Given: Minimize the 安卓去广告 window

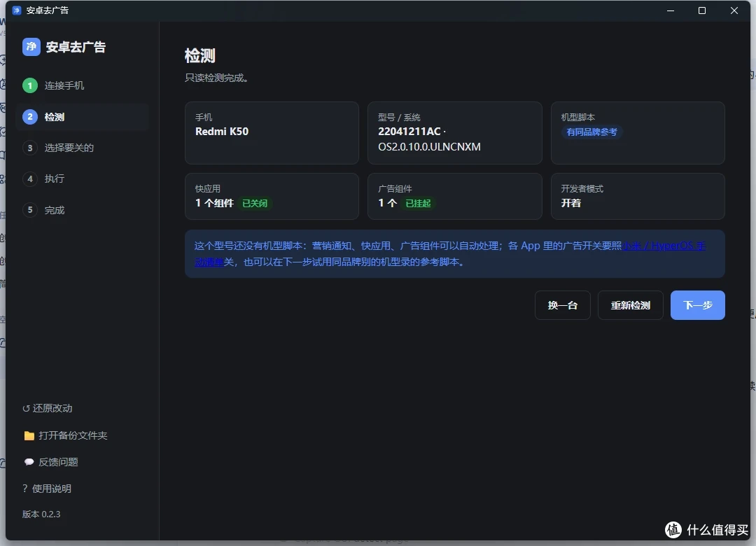Looking at the screenshot, I should 671,10.
